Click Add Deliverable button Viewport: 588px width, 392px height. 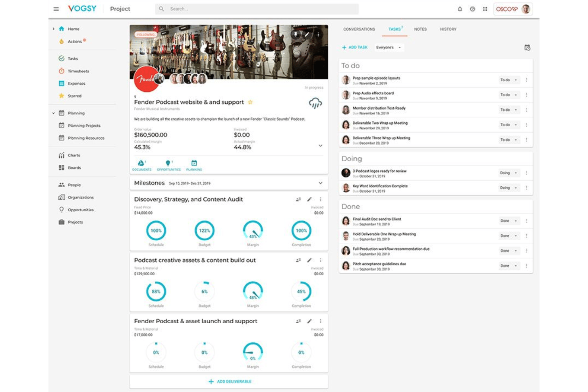(x=230, y=382)
